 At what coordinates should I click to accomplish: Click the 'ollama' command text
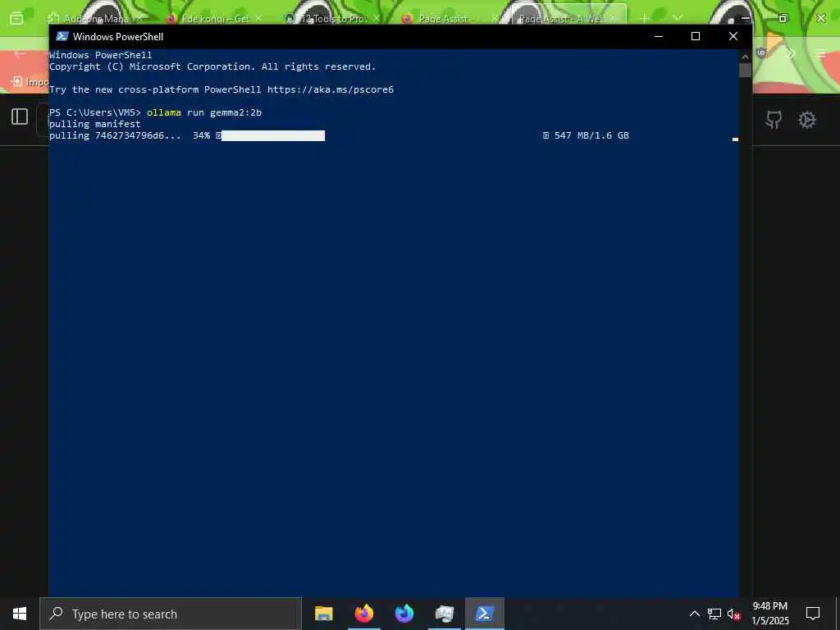(164, 112)
